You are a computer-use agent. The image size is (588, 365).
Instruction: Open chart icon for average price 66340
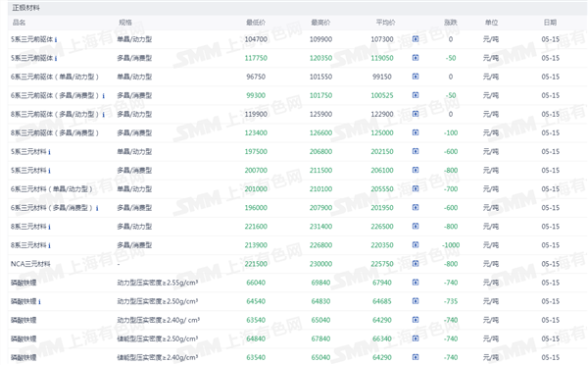(x=416, y=339)
